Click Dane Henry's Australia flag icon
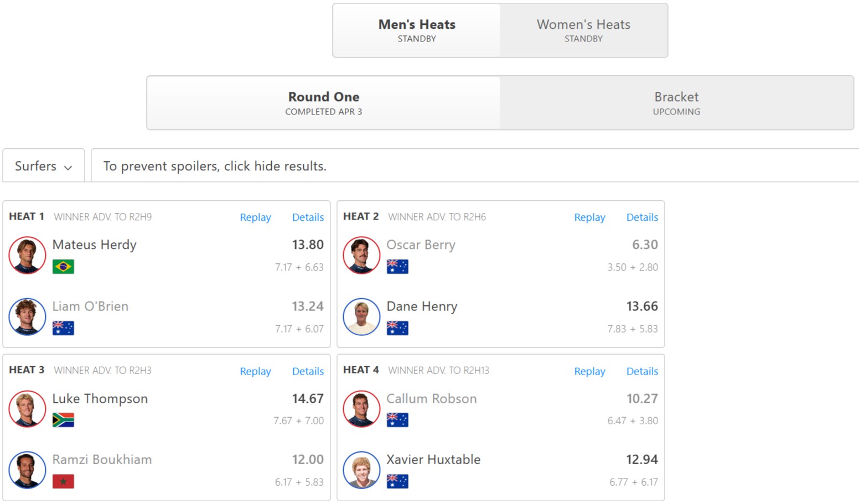859x504 pixels. coord(397,328)
